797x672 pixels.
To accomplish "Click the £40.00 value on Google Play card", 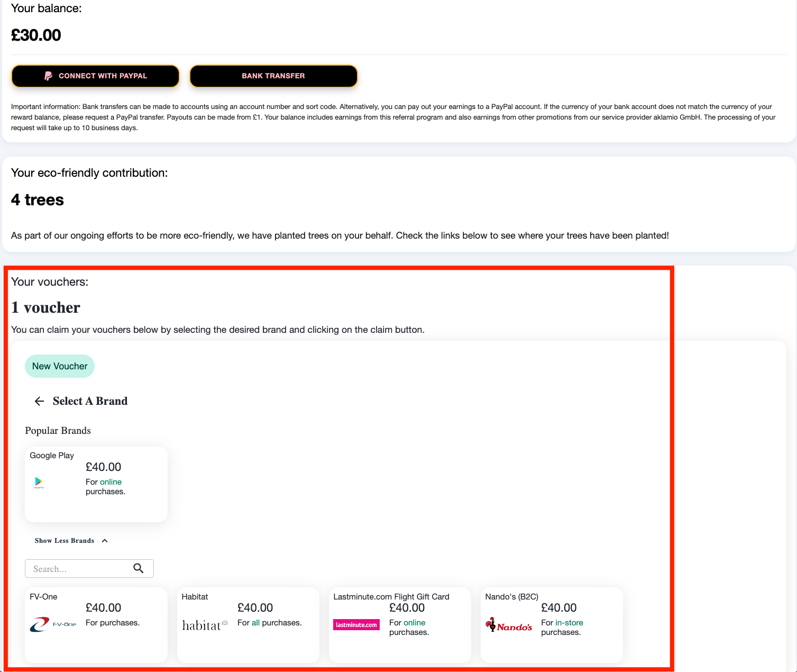I will tap(104, 467).
